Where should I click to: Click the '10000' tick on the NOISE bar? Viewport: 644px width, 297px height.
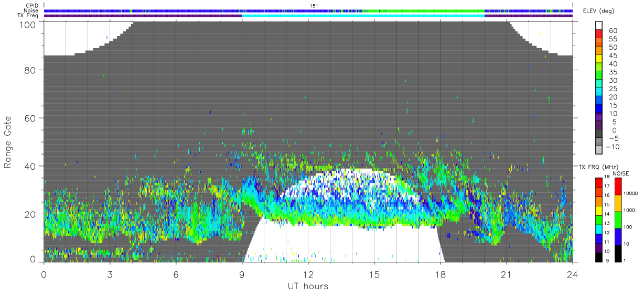pyautogui.click(x=632, y=194)
